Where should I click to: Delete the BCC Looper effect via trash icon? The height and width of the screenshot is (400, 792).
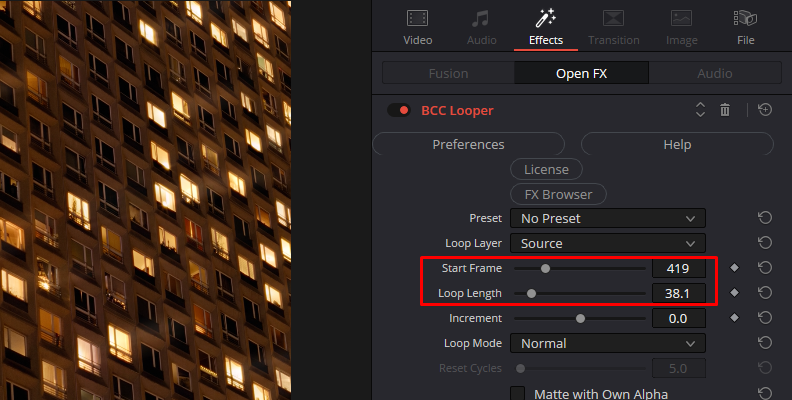[725, 110]
